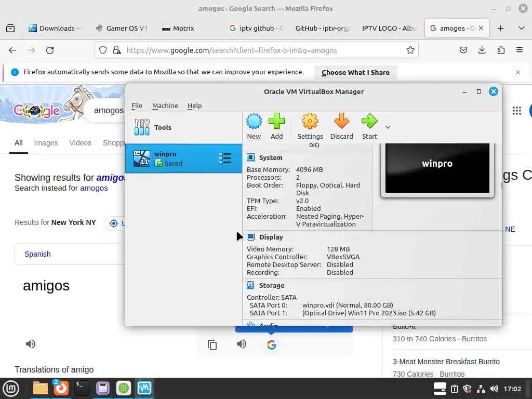Open the Start button dropdown arrow
Image resolution: width=532 pixels, height=399 pixels.
point(388,127)
